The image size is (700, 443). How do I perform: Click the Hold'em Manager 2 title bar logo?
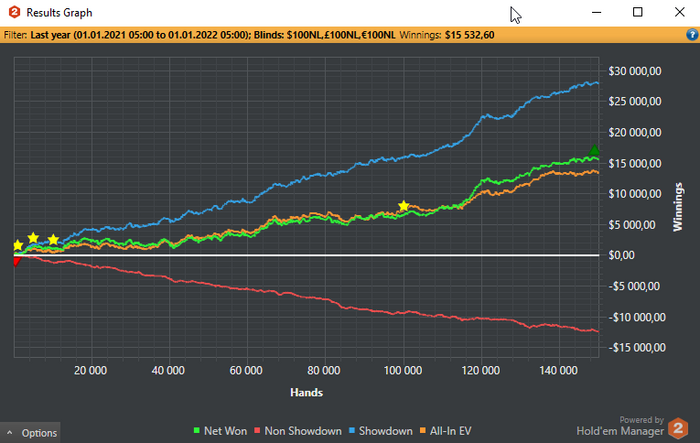tap(14, 12)
